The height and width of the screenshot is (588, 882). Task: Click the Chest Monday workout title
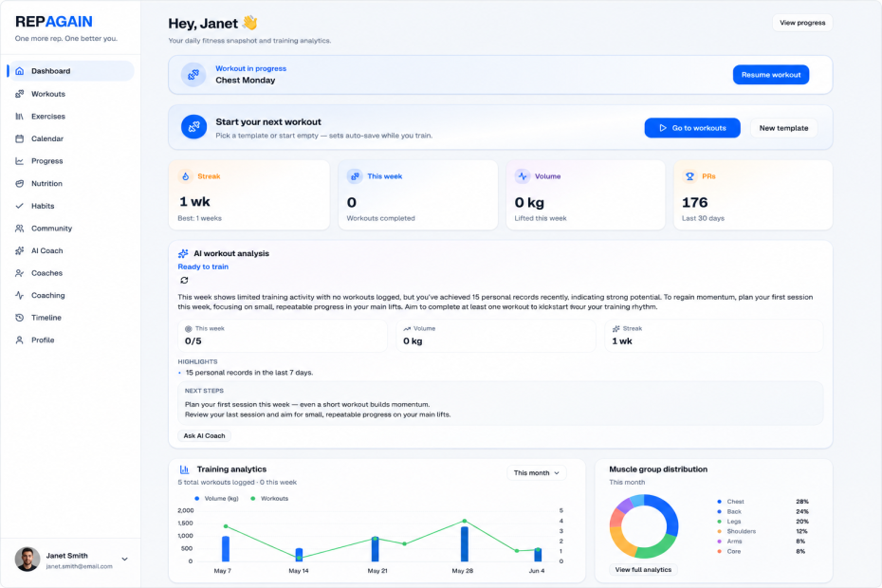(246, 81)
